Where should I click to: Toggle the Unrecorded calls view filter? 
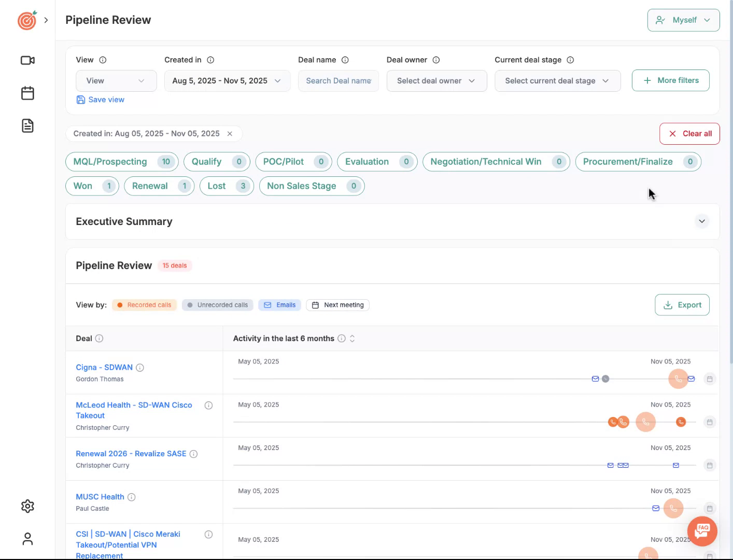pos(218,305)
